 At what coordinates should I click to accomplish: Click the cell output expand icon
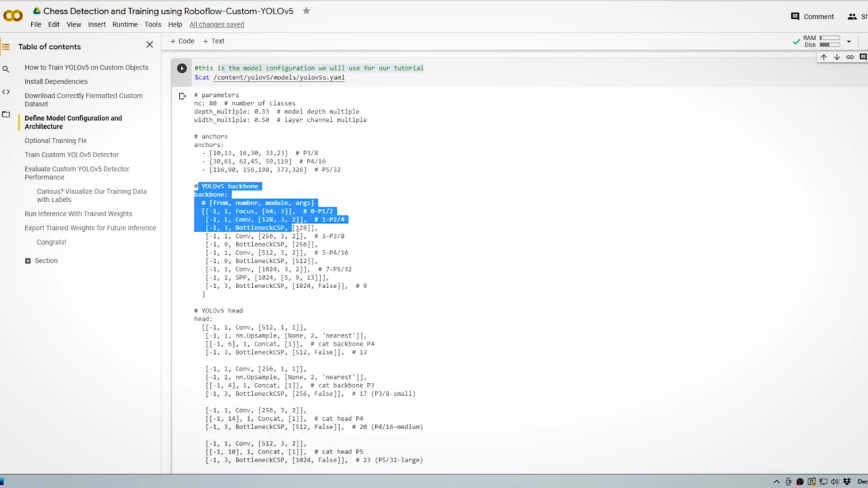(x=182, y=96)
